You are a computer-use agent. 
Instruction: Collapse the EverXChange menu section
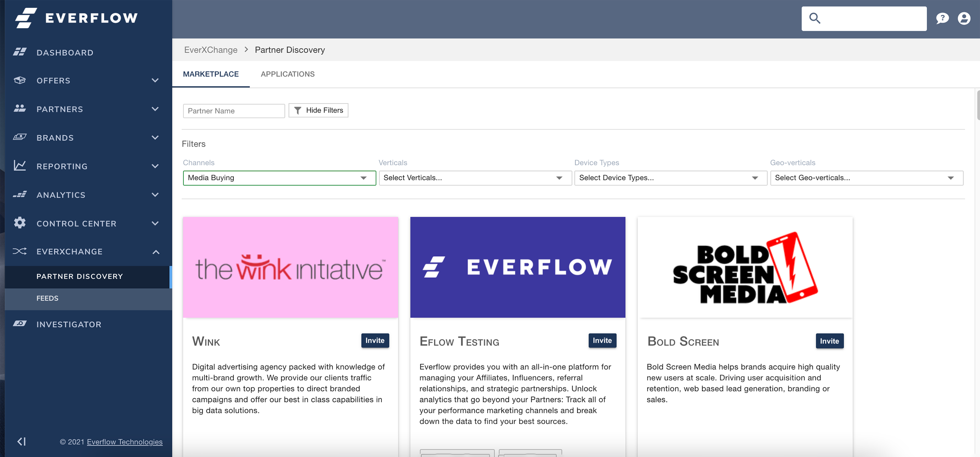[x=156, y=252]
